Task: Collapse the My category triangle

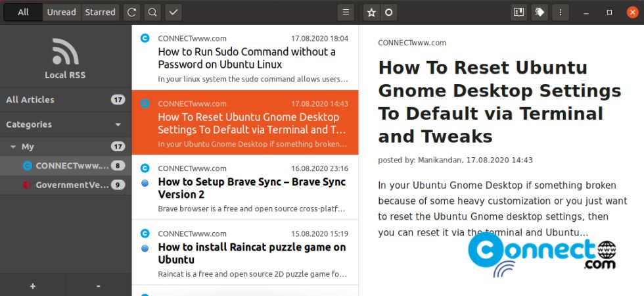Action: 12,146
